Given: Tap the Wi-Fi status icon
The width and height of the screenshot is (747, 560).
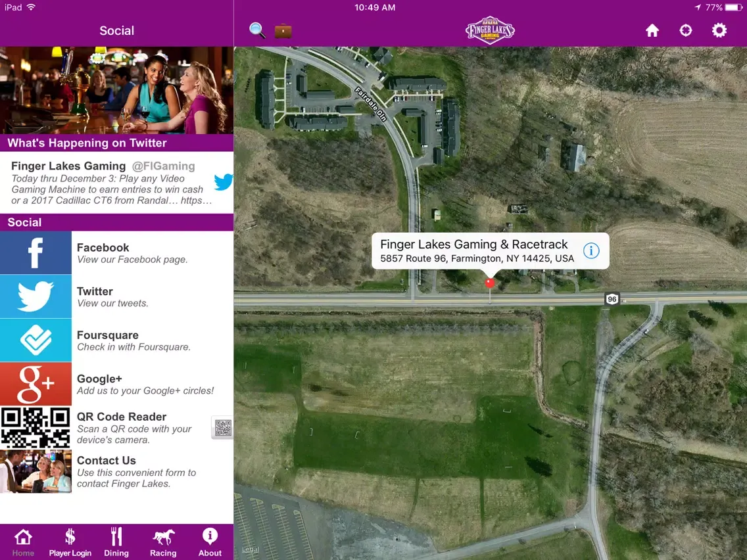Looking at the screenshot, I should 32,8.
